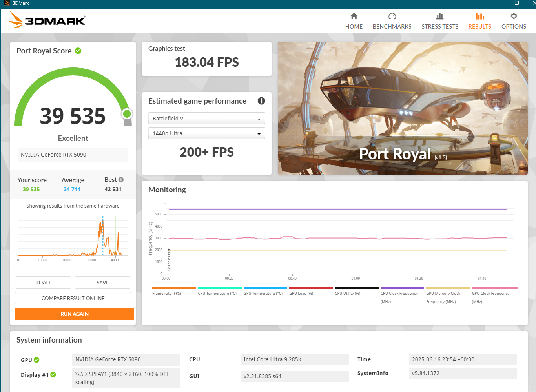Viewport: 536px width, 392px height.
Task: Click the 3DMark logo in the header
Action: pyautogui.click(x=47, y=20)
